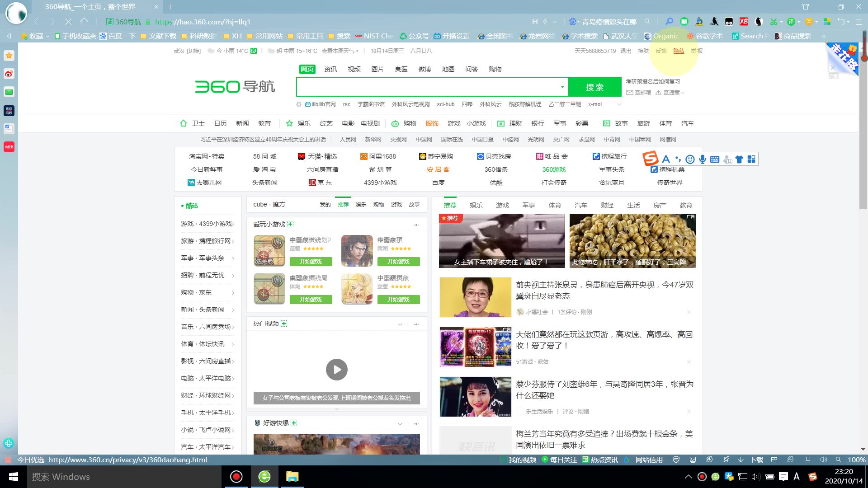This screenshot has width=868, height=488.
Task: Click the 100% zoom level in status bar
Action: pos(856,460)
